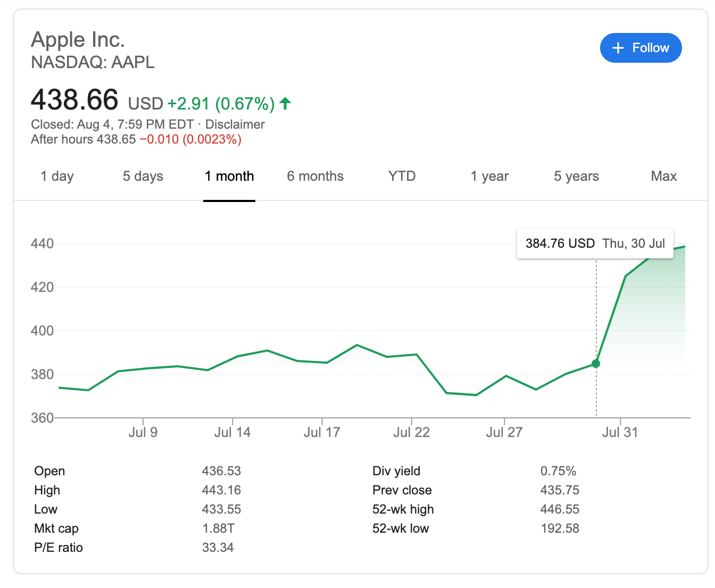Click the green data point on chart
Viewport: 715px width, 588px height.
[596, 364]
